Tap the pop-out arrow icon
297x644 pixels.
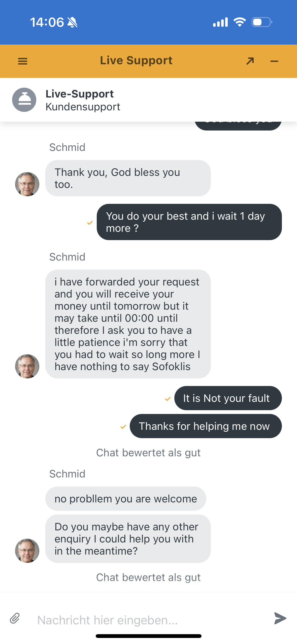pyautogui.click(x=250, y=61)
